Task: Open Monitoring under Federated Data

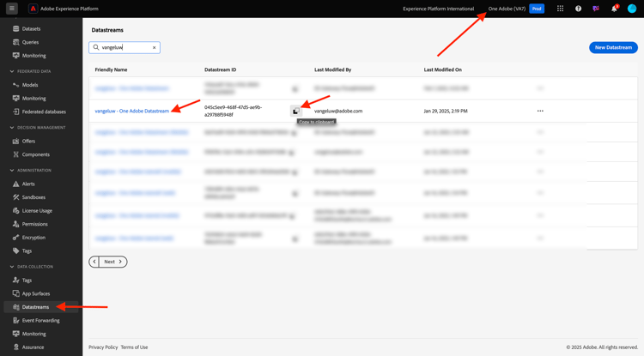Action: click(33, 99)
